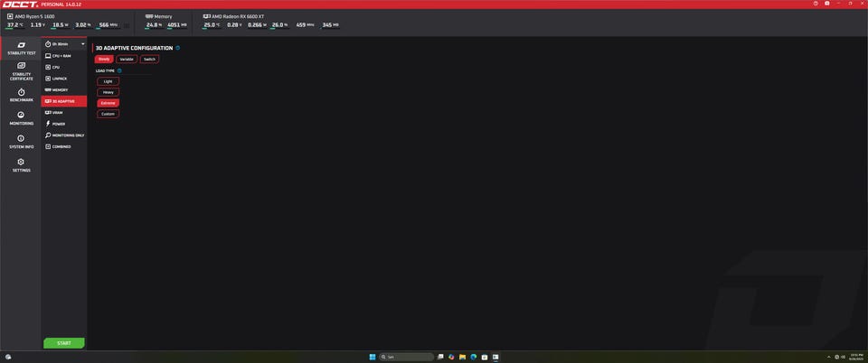Click the OCCT app icon in taskbar
The image size is (868, 363).
click(495, 357)
